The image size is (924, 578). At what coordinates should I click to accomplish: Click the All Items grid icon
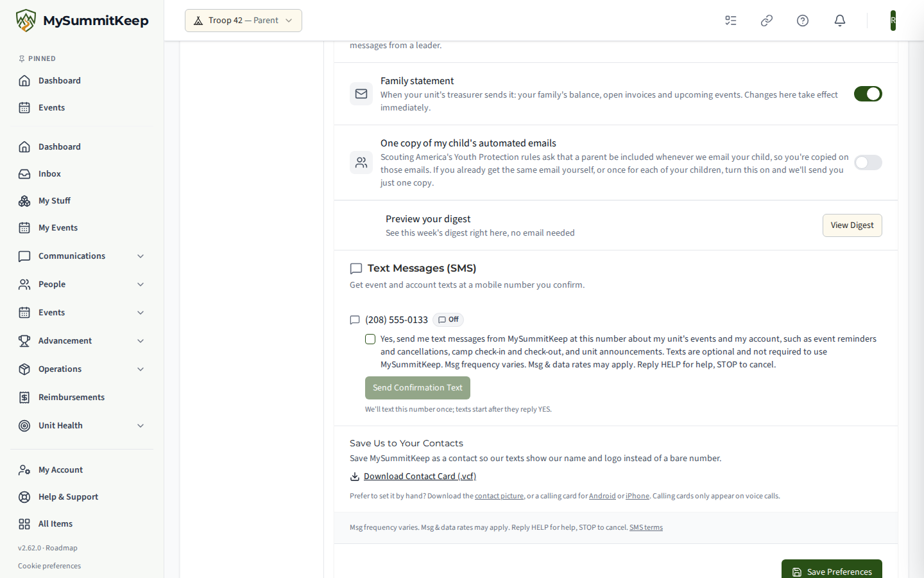pyautogui.click(x=24, y=524)
